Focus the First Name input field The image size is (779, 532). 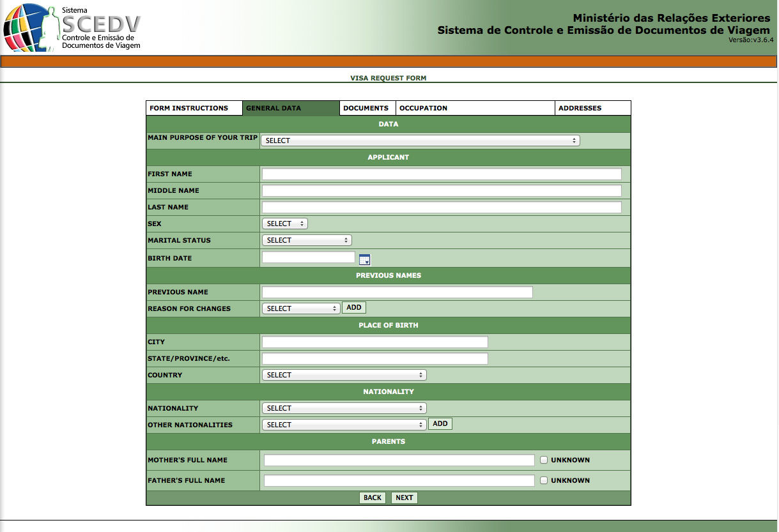(x=442, y=174)
